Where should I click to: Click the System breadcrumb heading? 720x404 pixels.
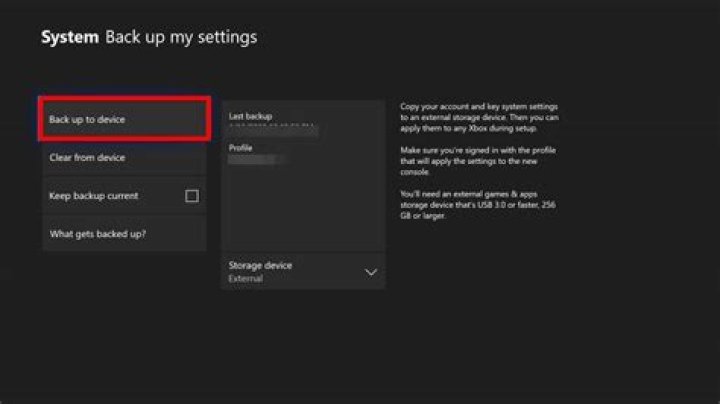pyautogui.click(x=69, y=38)
